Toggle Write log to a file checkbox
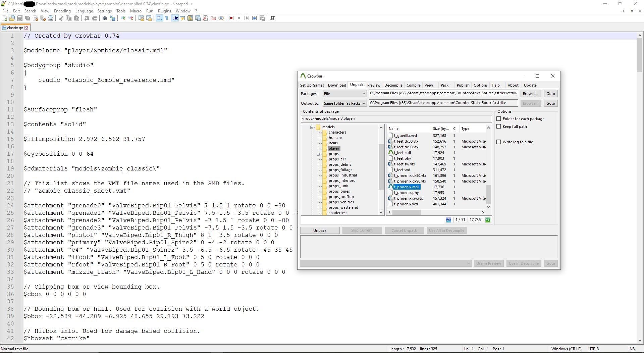 coord(499,142)
